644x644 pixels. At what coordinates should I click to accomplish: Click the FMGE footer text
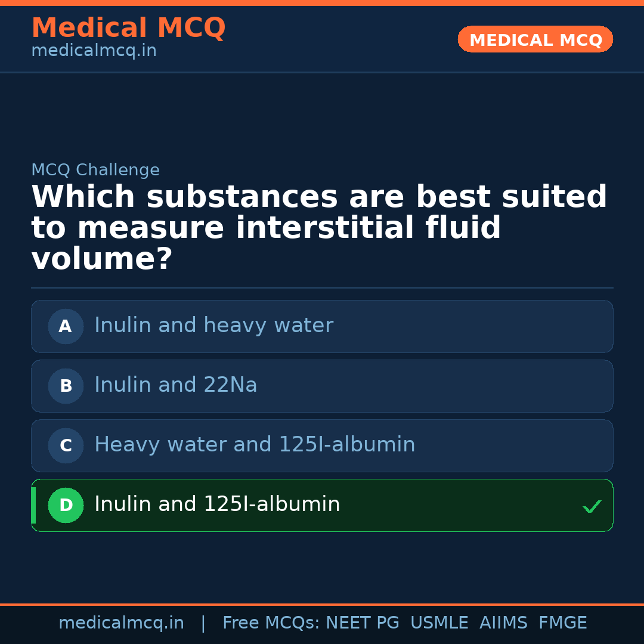[x=563, y=623]
